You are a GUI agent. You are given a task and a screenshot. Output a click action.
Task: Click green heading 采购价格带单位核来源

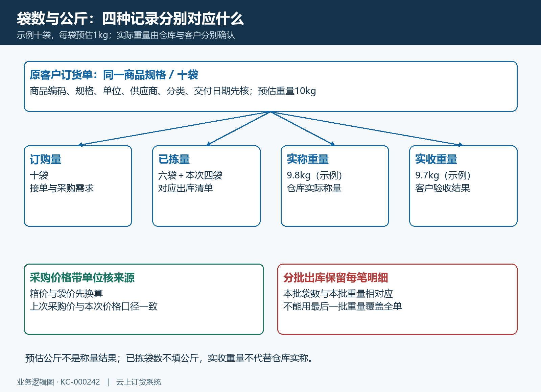82,277
